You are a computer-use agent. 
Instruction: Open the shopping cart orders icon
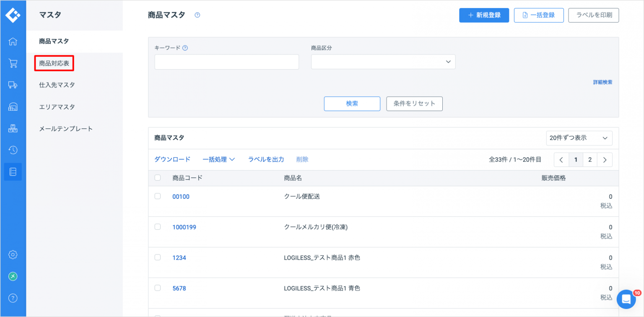13,63
